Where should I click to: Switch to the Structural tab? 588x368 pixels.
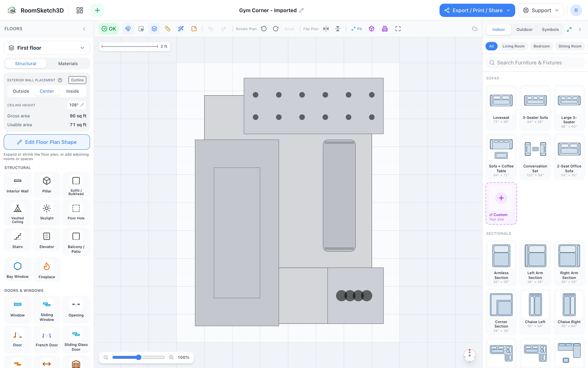26,63
